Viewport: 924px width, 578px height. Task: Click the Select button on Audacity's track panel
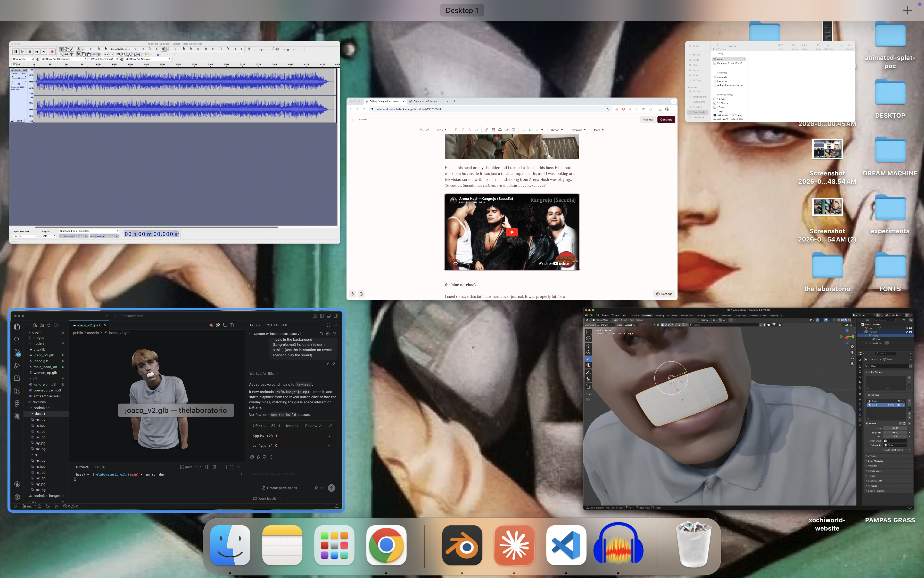point(19,121)
